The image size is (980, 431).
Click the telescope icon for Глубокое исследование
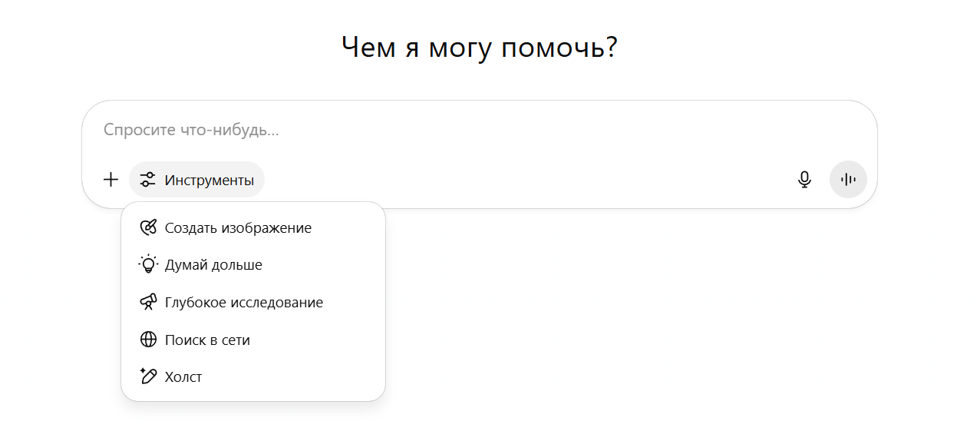coord(148,302)
